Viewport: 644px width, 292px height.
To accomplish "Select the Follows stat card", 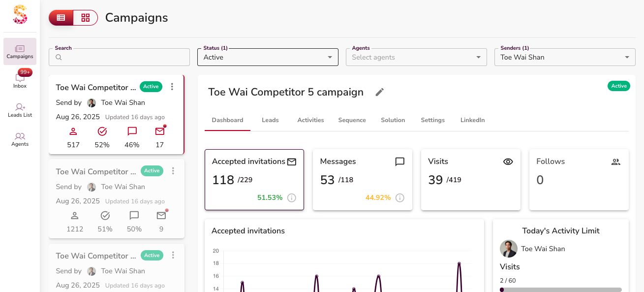I will [x=579, y=180].
